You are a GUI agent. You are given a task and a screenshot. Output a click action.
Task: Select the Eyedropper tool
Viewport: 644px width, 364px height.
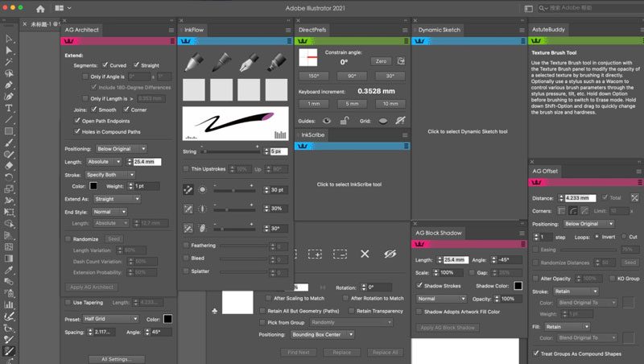tap(9, 270)
